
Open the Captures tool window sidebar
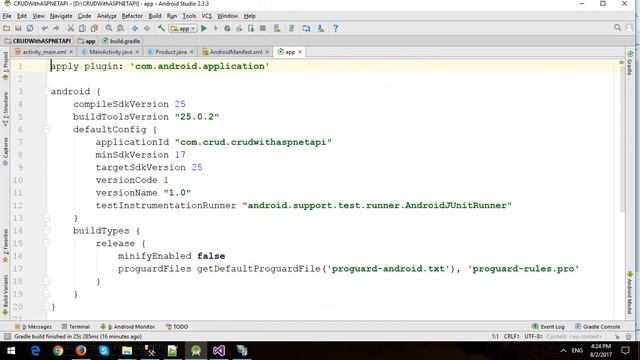click(5, 151)
